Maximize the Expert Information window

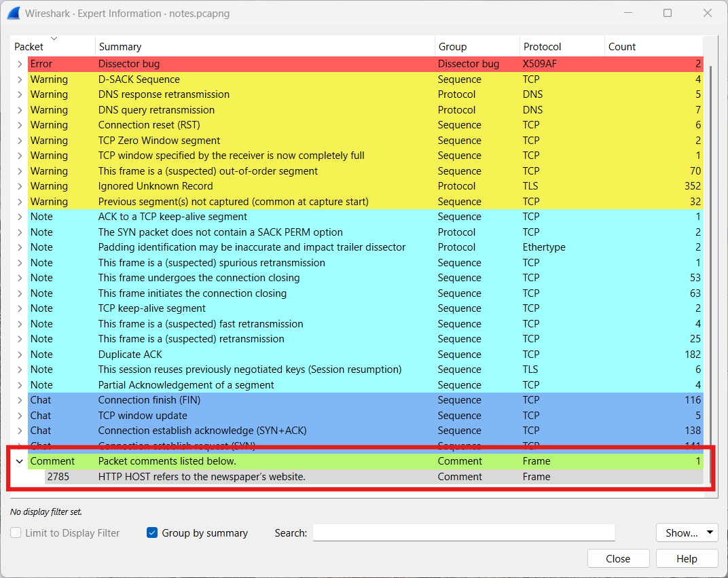point(668,13)
